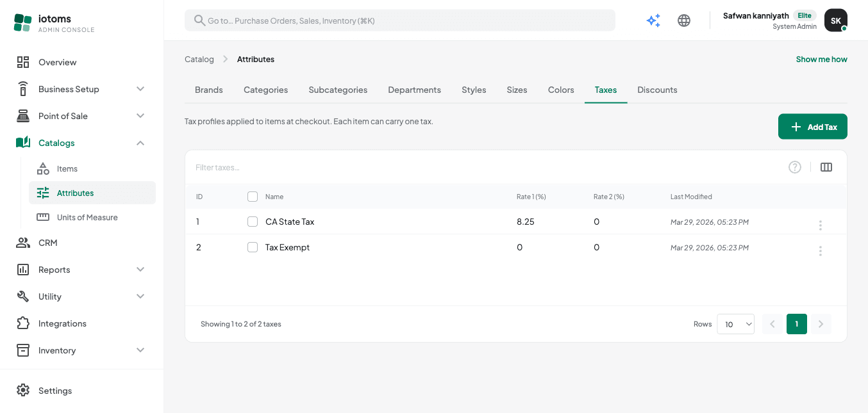The width and height of the screenshot is (868, 413).
Task: Click the 8.25 rate value
Action: point(526,222)
